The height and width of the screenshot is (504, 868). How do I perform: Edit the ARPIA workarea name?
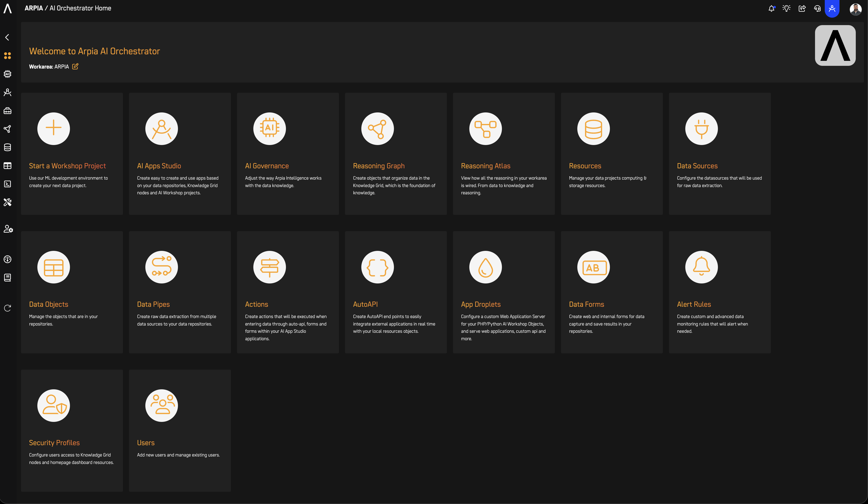click(75, 67)
